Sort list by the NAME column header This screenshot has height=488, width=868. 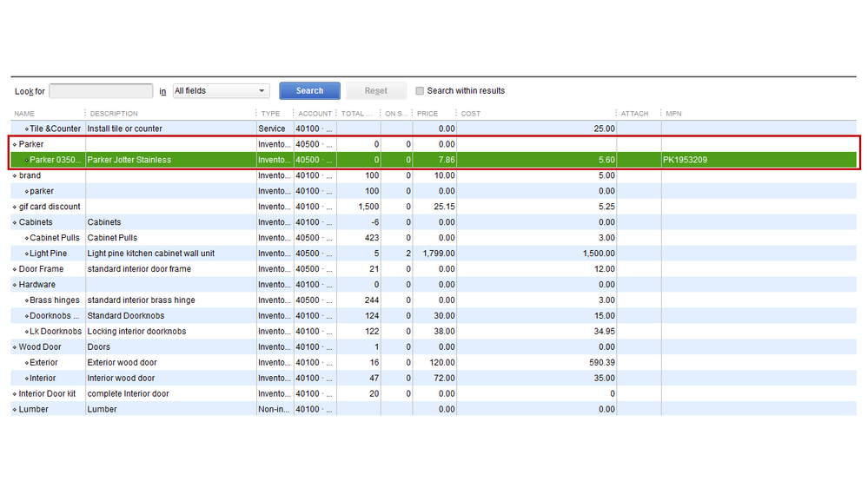coord(24,114)
